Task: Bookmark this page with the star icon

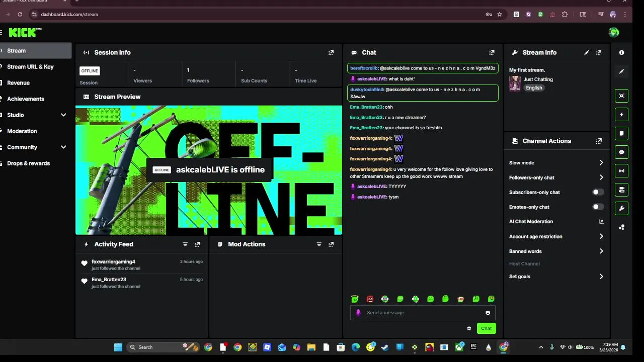Action: pyautogui.click(x=500, y=15)
